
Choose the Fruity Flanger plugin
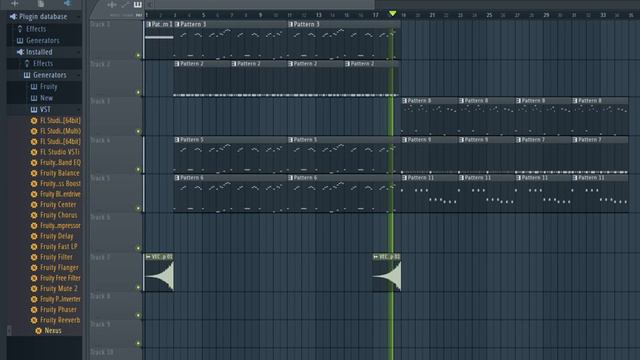click(59, 268)
